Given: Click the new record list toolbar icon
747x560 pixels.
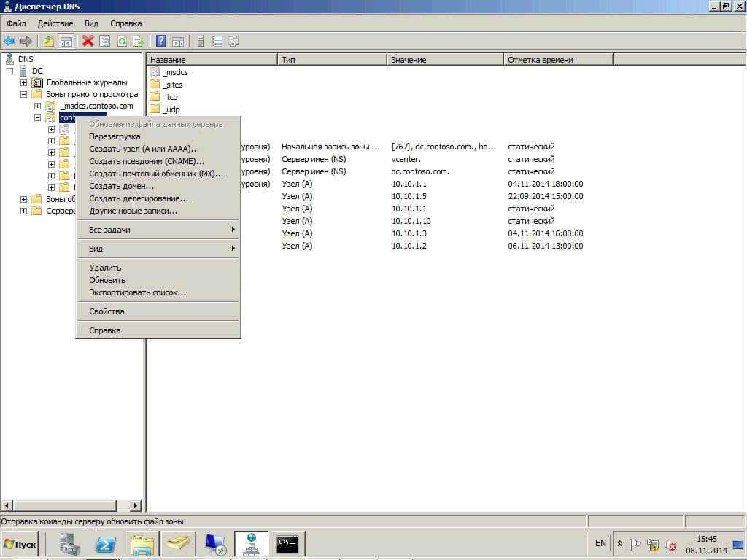Looking at the screenshot, I should pyautogui.click(x=217, y=42).
